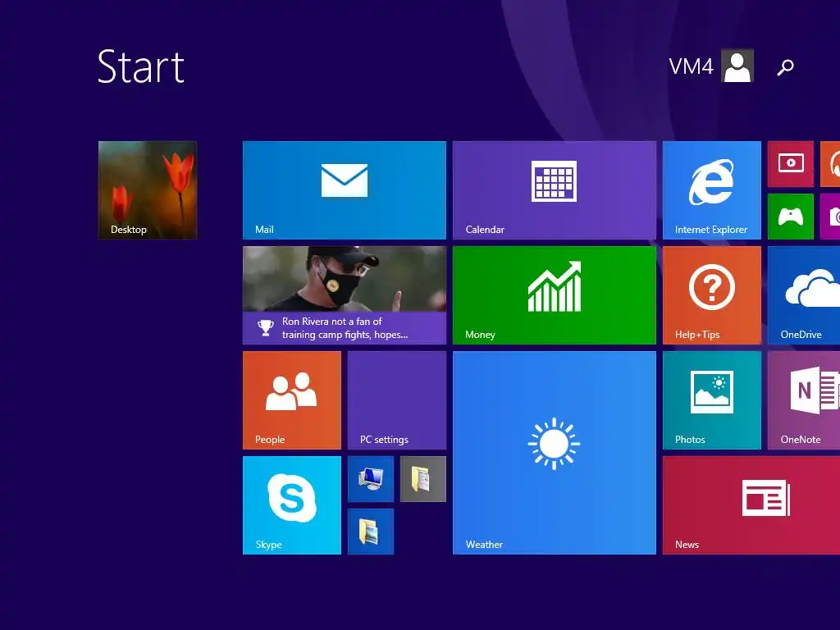Open the OneDrive tile
840x630 pixels.
(804, 295)
